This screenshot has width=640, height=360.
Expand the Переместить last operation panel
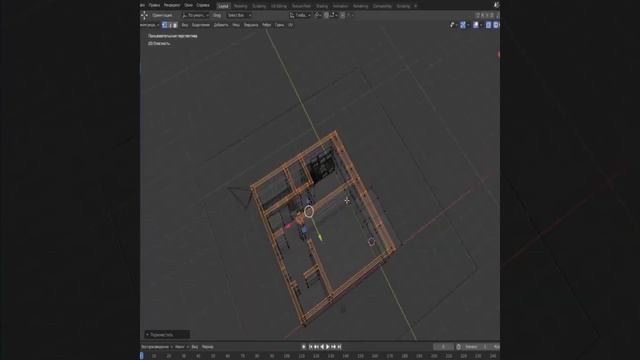coord(167,334)
